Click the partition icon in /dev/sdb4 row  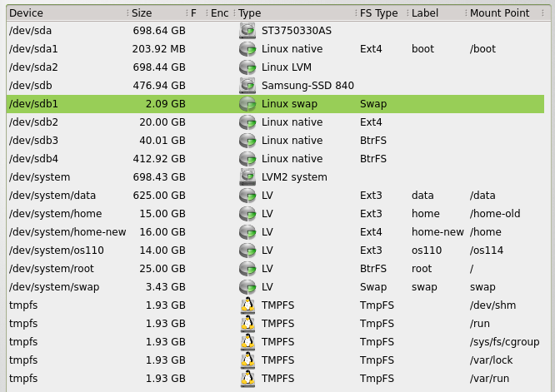tap(247, 159)
